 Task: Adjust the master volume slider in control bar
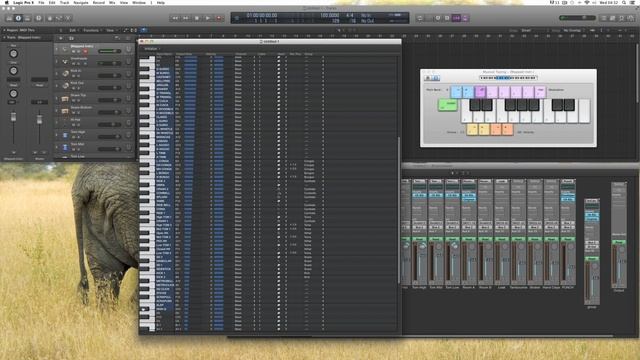(x=577, y=18)
